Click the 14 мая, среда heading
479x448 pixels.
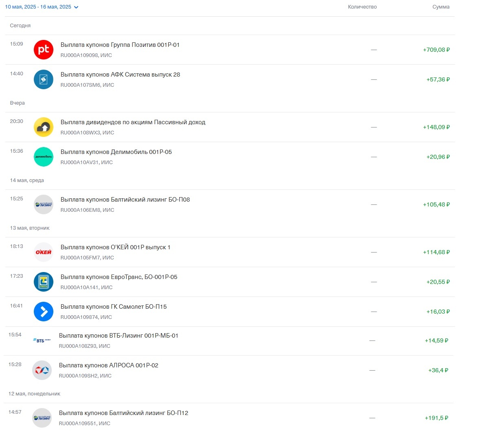tap(27, 180)
